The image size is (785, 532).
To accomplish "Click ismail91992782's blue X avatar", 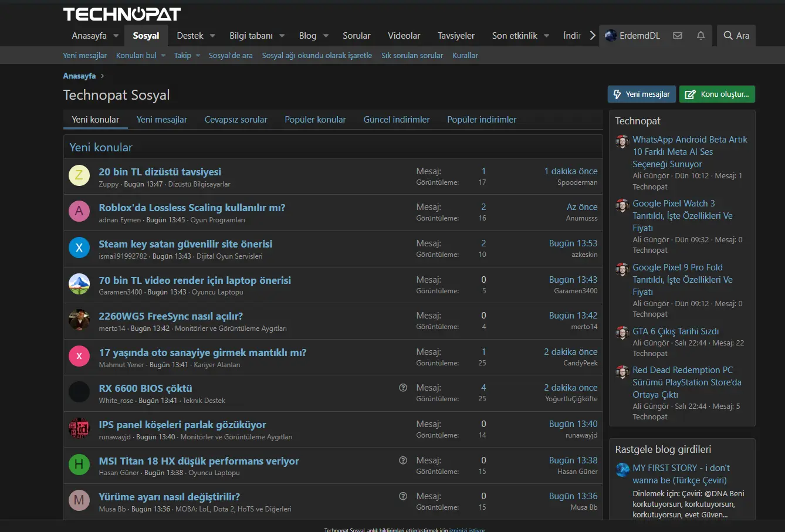I will point(79,248).
